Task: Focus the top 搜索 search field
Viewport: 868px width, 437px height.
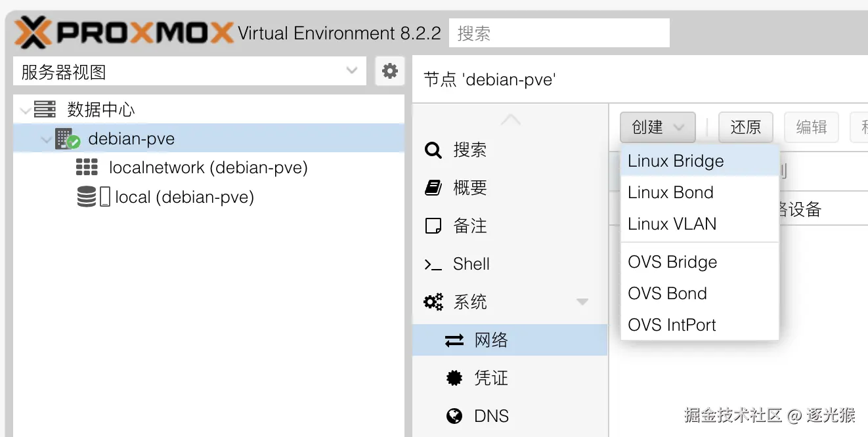Action: (559, 33)
